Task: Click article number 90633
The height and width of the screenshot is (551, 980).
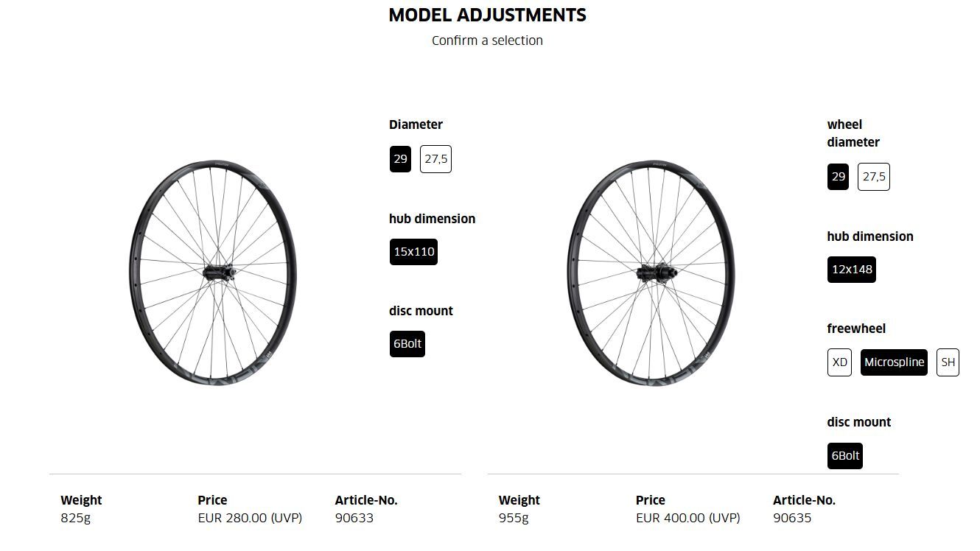Action: coord(354,518)
